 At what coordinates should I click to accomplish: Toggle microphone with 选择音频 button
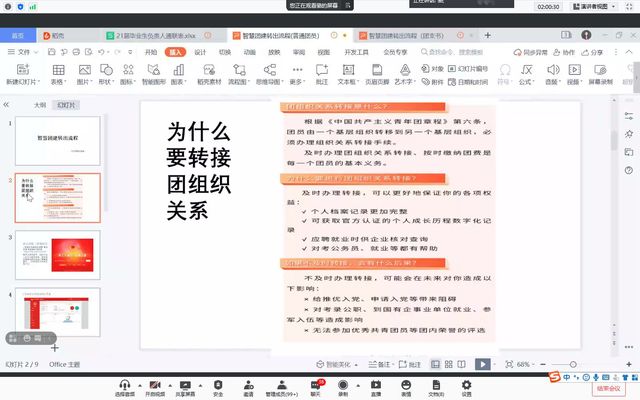tap(124, 385)
